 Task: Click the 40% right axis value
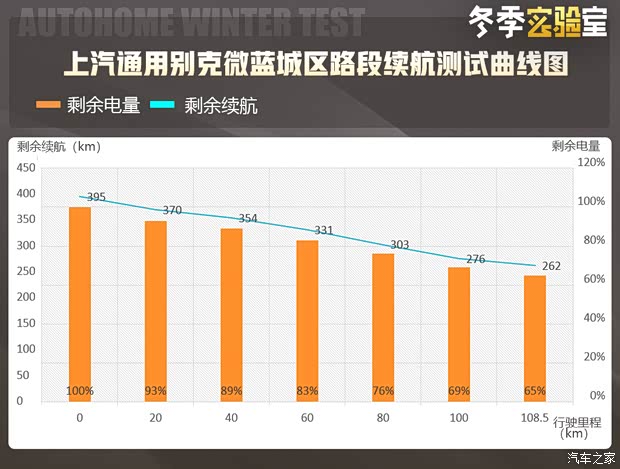594,318
